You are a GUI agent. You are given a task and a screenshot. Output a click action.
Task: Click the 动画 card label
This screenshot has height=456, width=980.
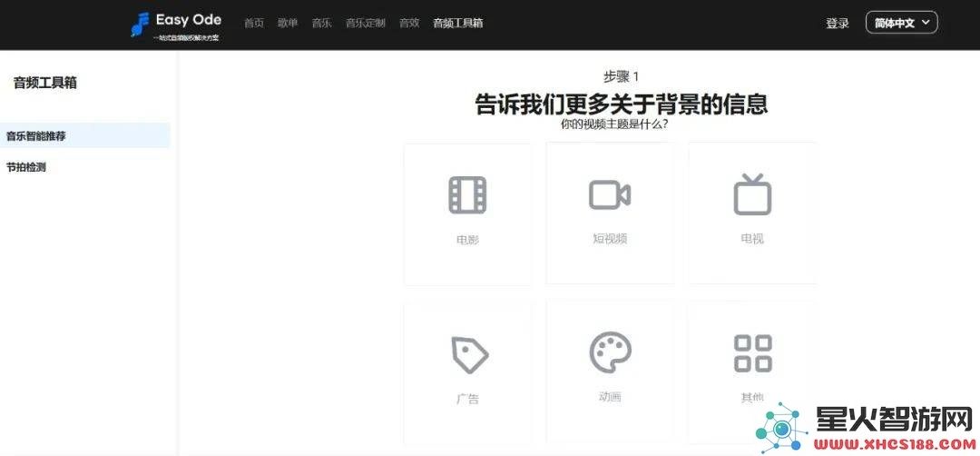[610, 397]
